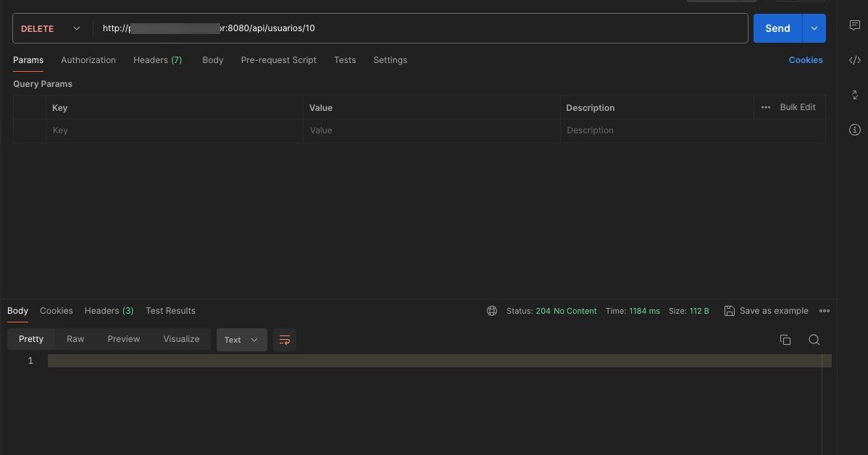The height and width of the screenshot is (455, 868).
Task: Click the Cookies link
Action: [x=805, y=60]
